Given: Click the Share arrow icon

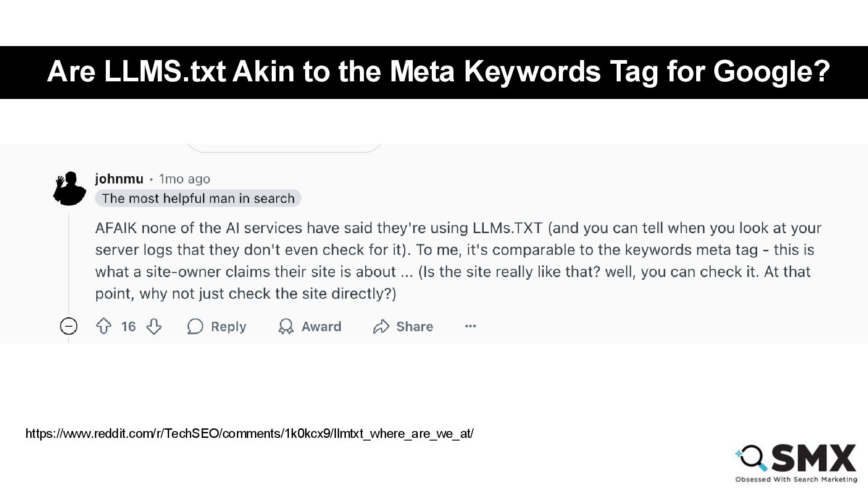Looking at the screenshot, I should coord(381,326).
